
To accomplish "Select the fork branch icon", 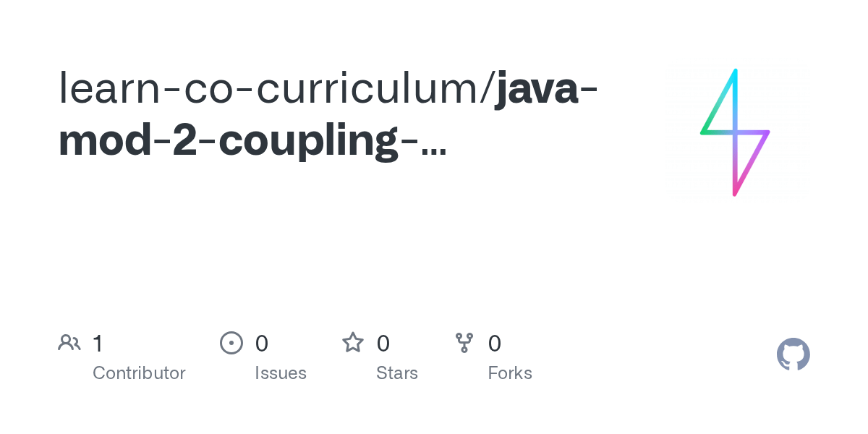I will (464, 343).
